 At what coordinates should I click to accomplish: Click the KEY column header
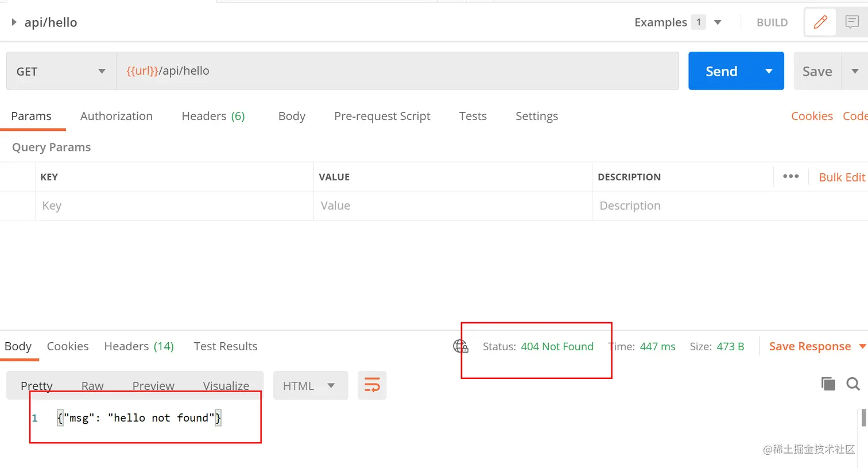49,177
